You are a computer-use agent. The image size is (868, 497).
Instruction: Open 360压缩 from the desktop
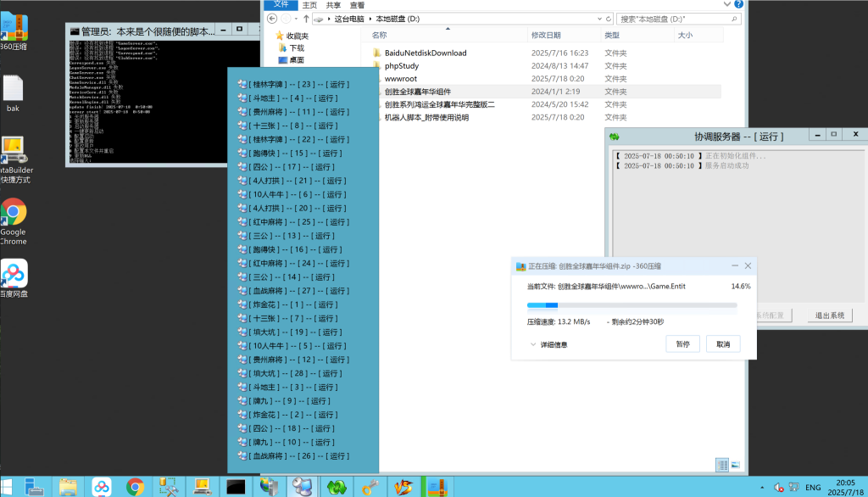pyautogui.click(x=14, y=25)
